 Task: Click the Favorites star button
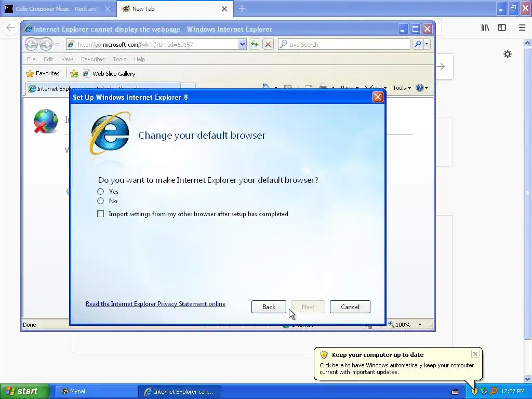coord(43,73)
